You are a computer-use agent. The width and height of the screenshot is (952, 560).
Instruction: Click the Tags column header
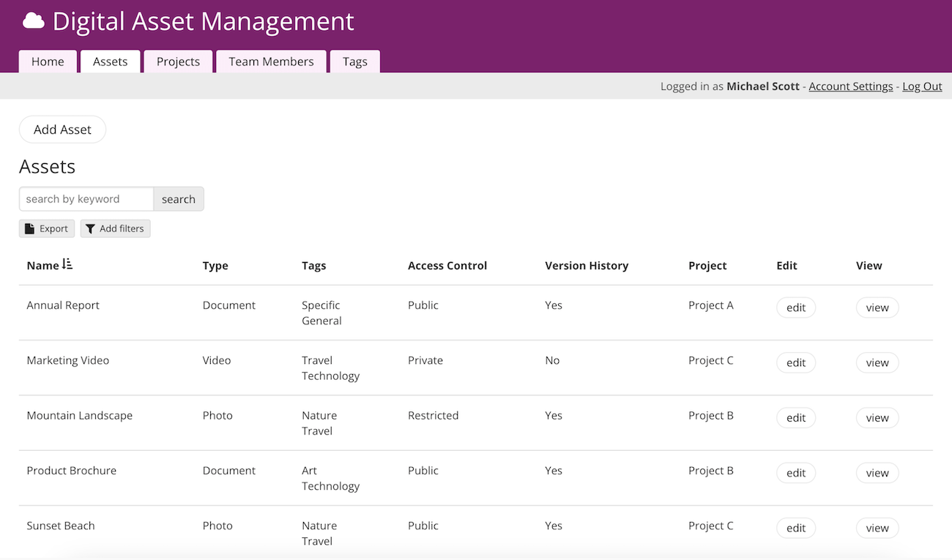click(314, 266)
